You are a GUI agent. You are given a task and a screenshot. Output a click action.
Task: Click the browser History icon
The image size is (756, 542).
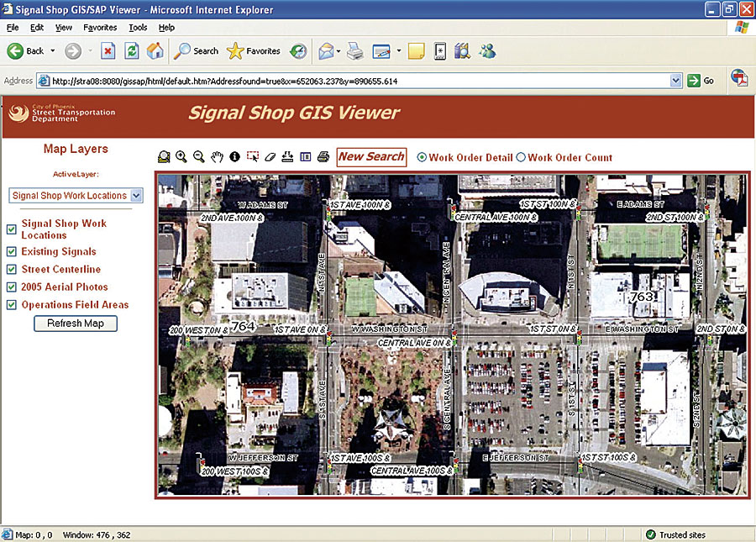[298, 51]
